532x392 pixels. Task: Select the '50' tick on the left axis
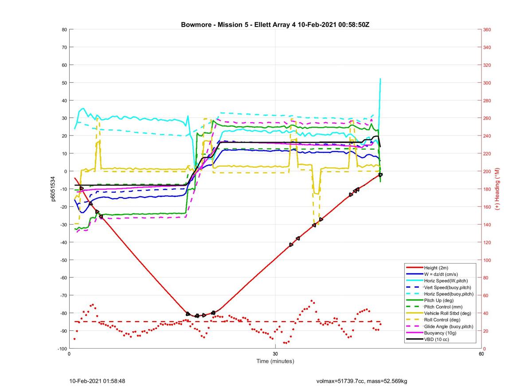[x=64, y=83]
